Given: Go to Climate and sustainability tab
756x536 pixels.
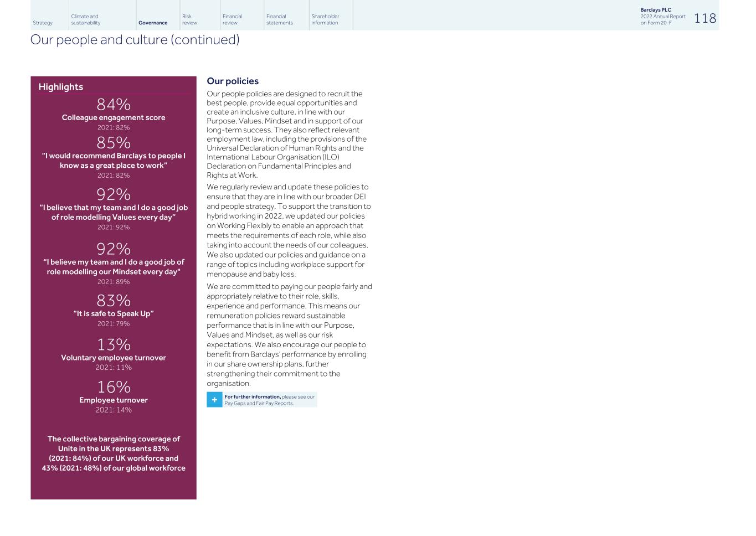Looking at the screenshot, I should [x=86, y=20].
